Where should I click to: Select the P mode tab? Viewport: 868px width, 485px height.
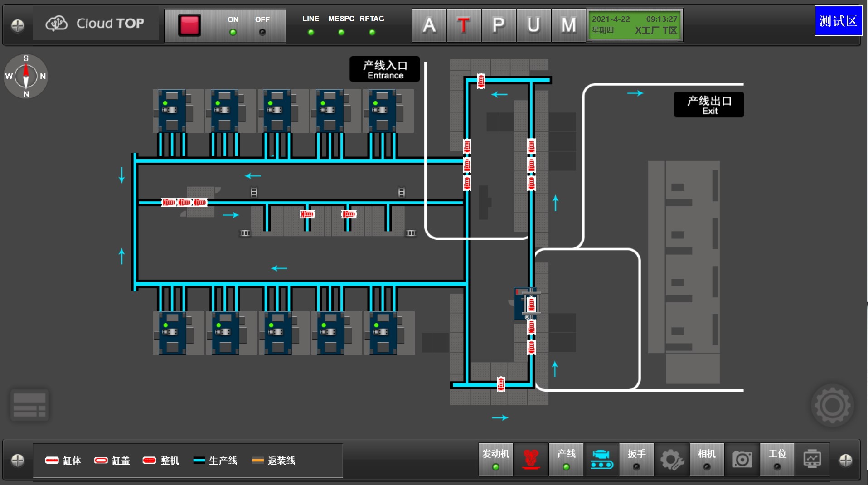499,25
